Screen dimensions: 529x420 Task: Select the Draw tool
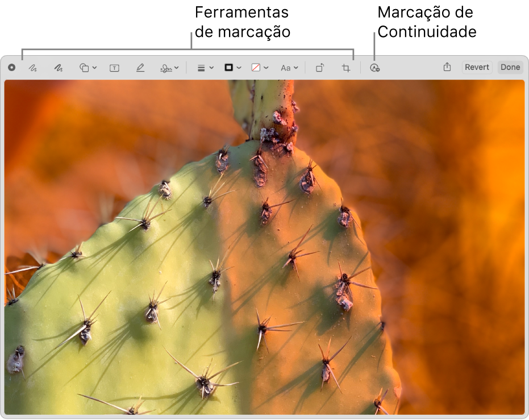point(59,68)
